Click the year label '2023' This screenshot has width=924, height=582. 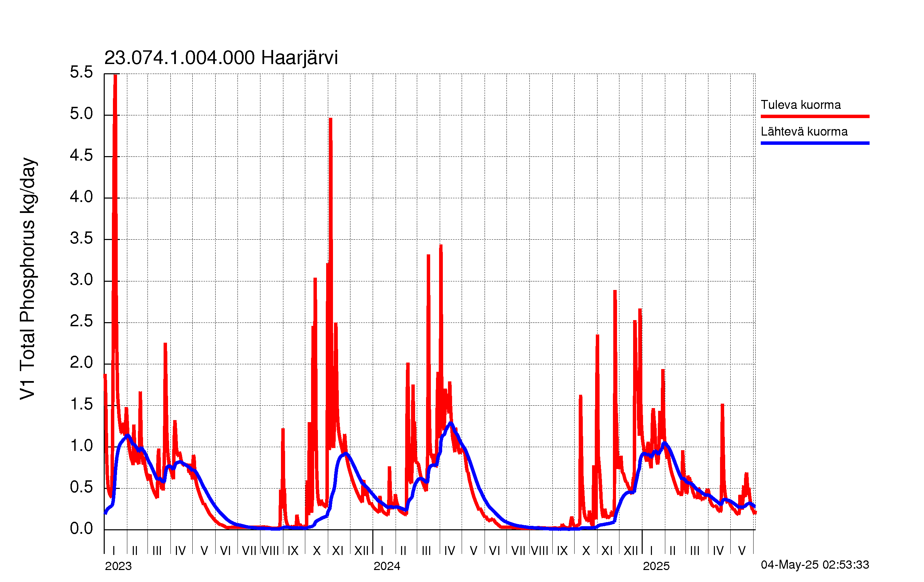coord(118,566)
